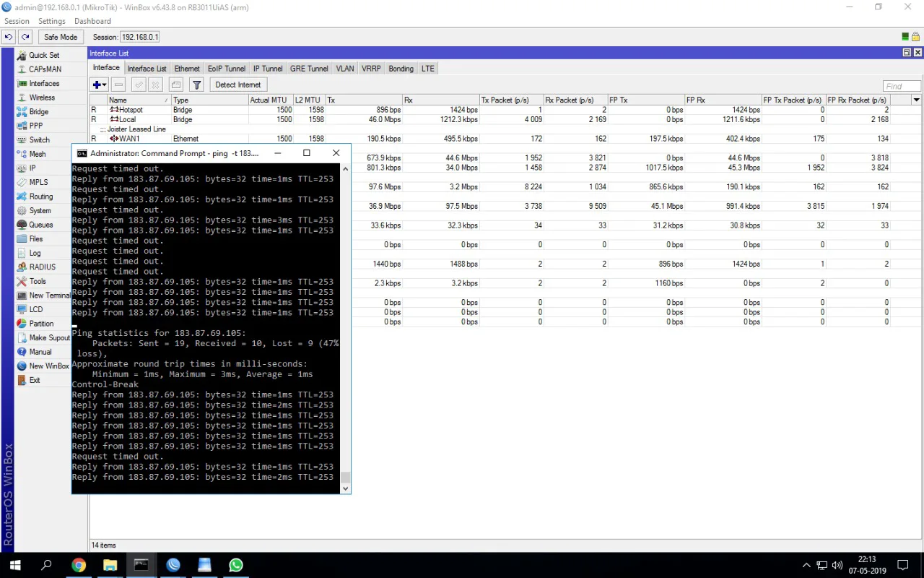Toggle Safe Mode
The image size is (924, 578).
(x=61, y=37)
